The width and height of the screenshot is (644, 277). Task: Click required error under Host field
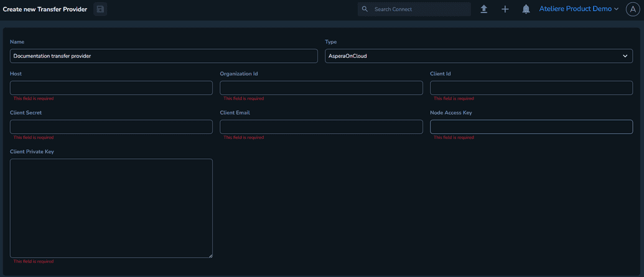[x=33, y=98]
